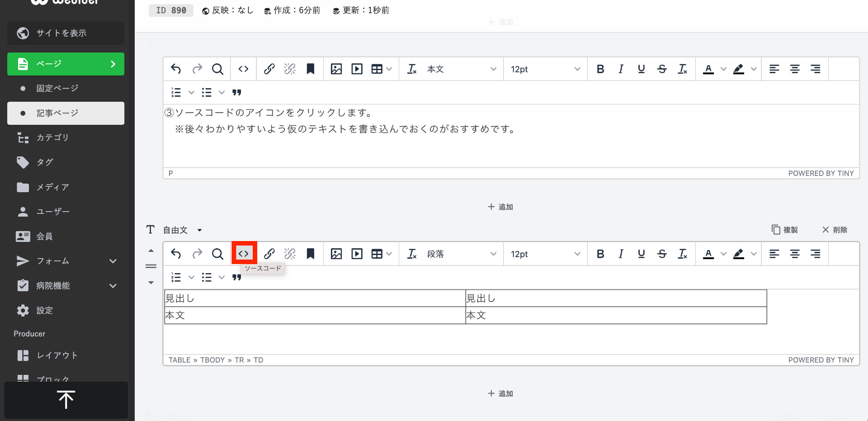The width and height of the screenshot is (868, 421).
Task: Insert image in the upper editor toolbar
Action: coord(336,69)
